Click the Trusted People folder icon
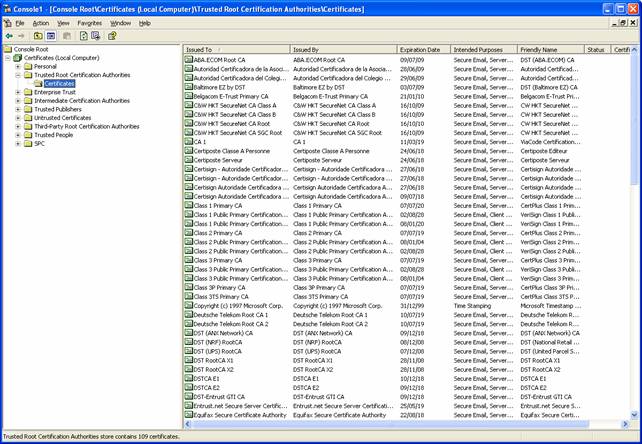The height and width of the screenshot is (444, 642). pos(28,135)
